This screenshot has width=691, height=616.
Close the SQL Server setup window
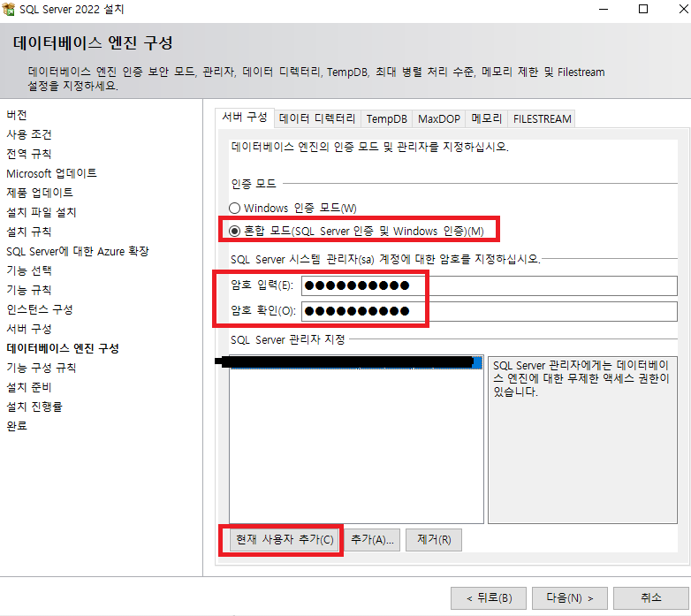pyautogui.click(x=683, y=9)
